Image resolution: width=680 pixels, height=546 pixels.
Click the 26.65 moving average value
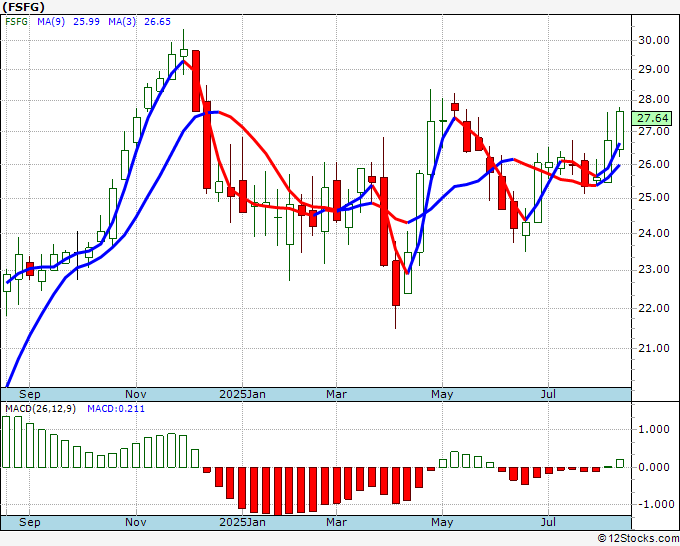pyautogui.click(x=157, y=22)
